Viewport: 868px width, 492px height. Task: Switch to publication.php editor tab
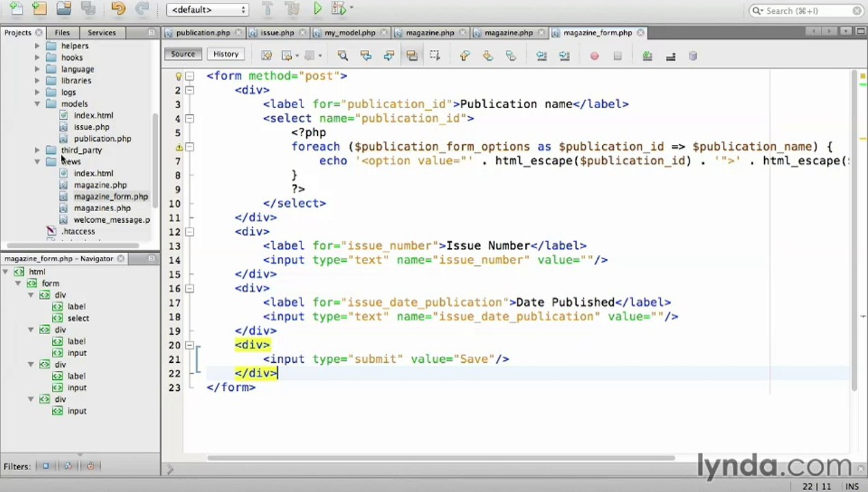click(202, 32)
